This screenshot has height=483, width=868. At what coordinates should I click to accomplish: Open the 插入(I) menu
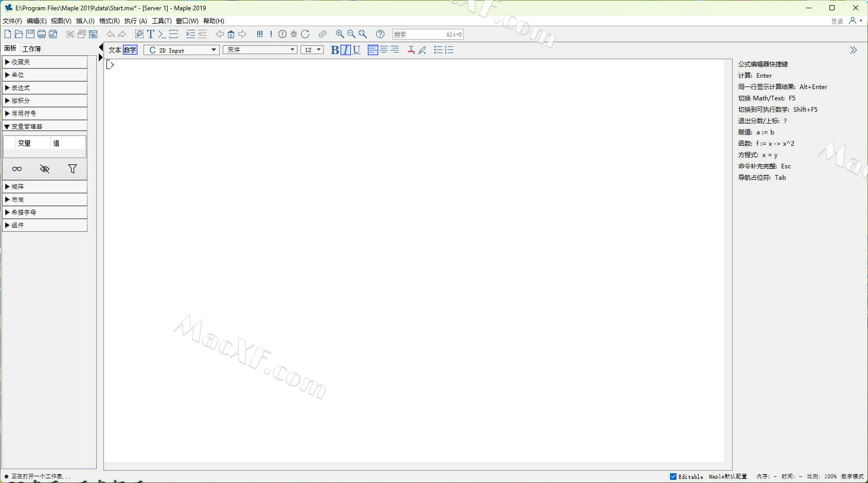coord(85,21)
